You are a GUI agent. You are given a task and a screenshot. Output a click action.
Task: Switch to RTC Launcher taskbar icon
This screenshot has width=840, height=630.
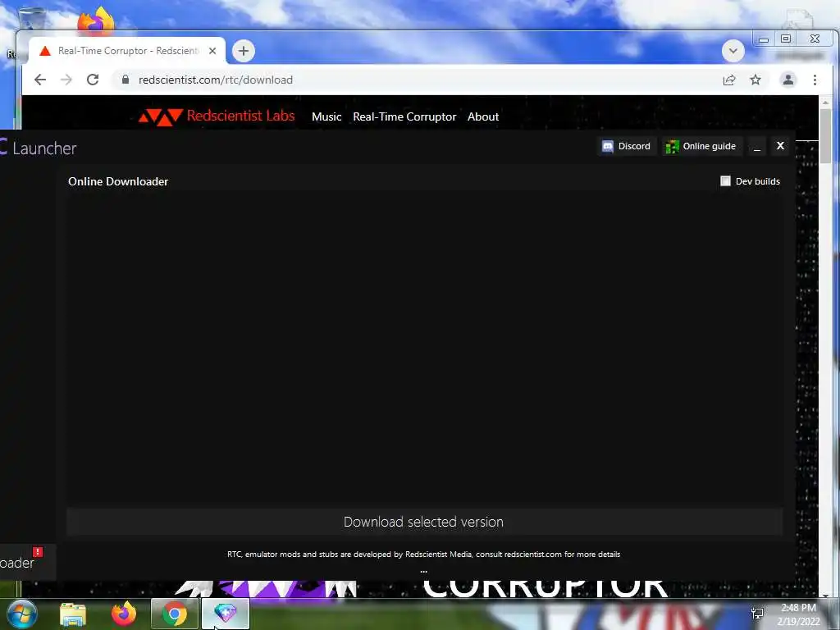[226, 614]
